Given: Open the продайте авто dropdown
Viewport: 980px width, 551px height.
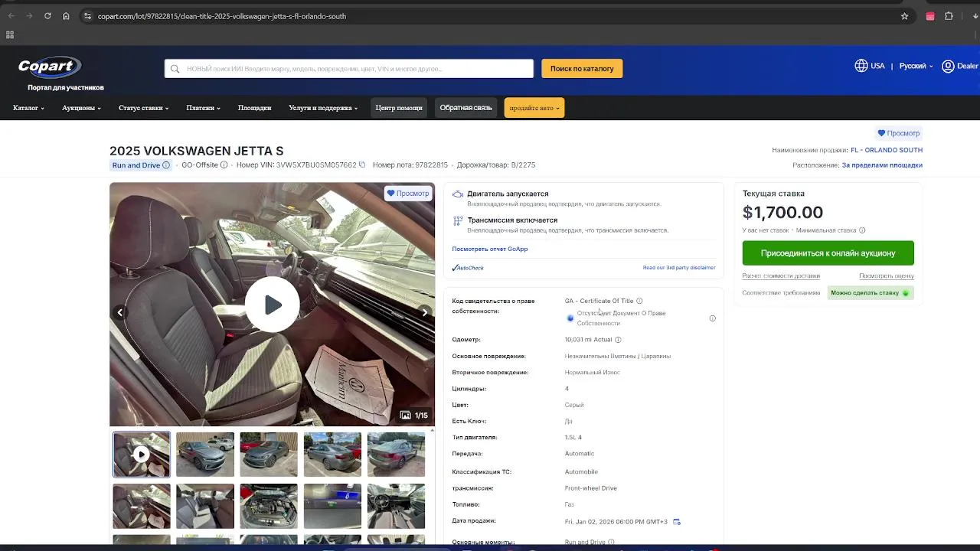Looking at the screenshot, I should tap(534, 108).
